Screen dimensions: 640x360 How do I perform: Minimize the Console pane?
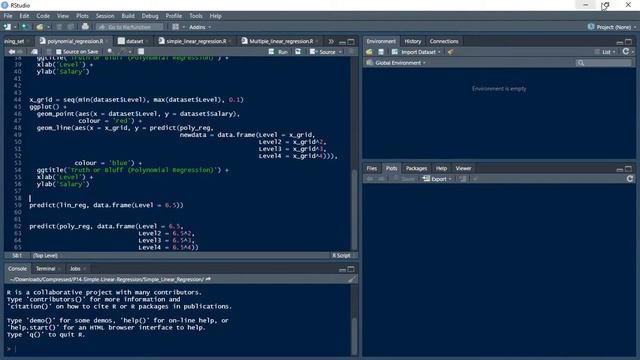pyautogui.click(x=342, y=269)
